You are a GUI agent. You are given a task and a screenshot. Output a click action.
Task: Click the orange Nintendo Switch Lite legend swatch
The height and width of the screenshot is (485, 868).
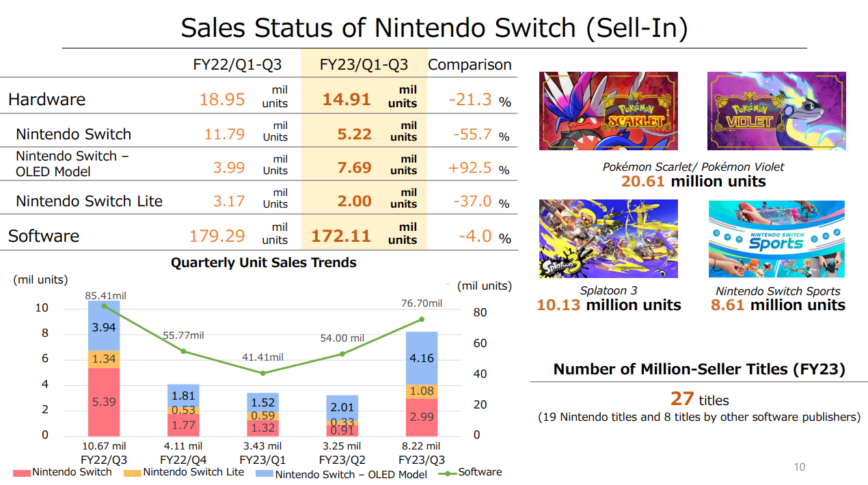point(133,473)
